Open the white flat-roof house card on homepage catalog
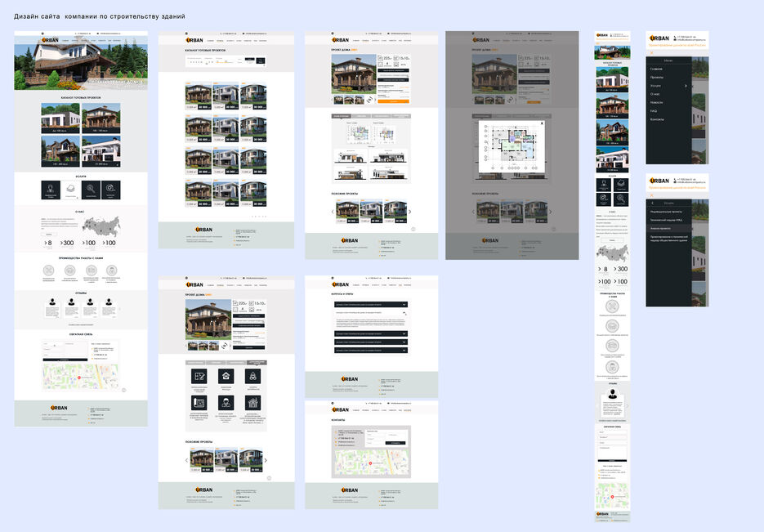Viewport: 764px width, 532px height. pyautogui.click(x=60, y=118)
